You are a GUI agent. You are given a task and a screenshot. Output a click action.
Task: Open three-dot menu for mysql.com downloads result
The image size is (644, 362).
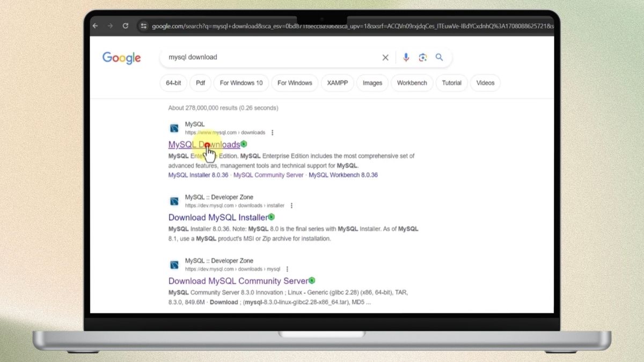pos(273,132)
